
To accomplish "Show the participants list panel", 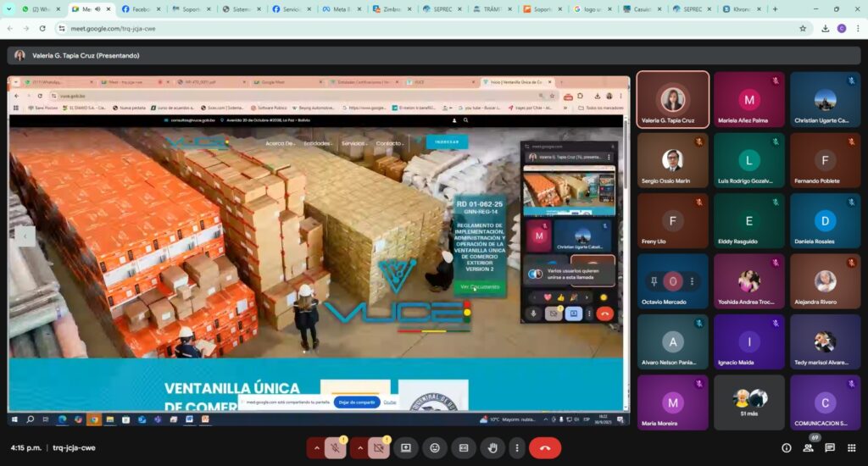I will [808, 447].
